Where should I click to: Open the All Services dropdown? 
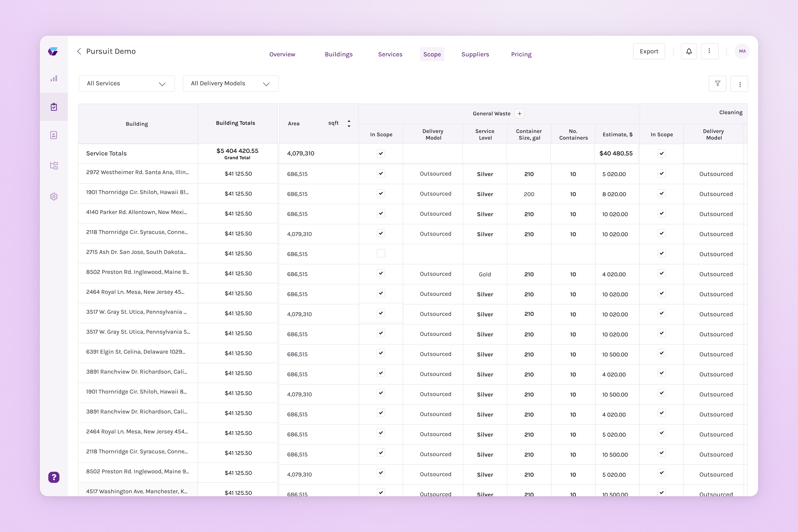127,84
